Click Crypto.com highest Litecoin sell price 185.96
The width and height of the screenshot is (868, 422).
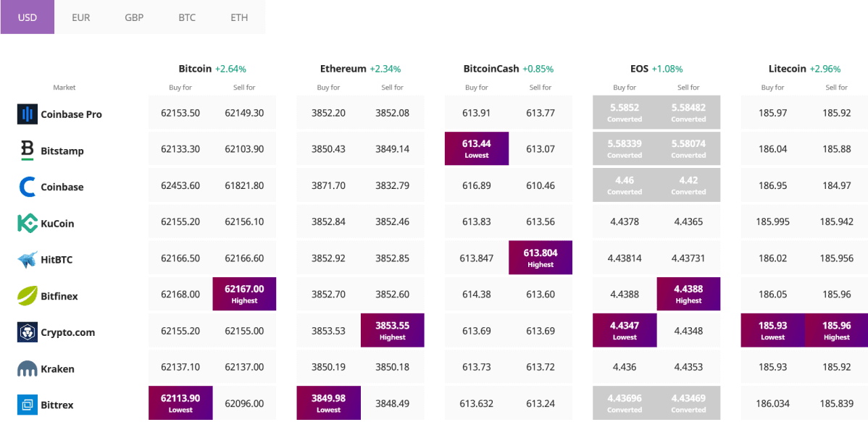pos(836,330)
